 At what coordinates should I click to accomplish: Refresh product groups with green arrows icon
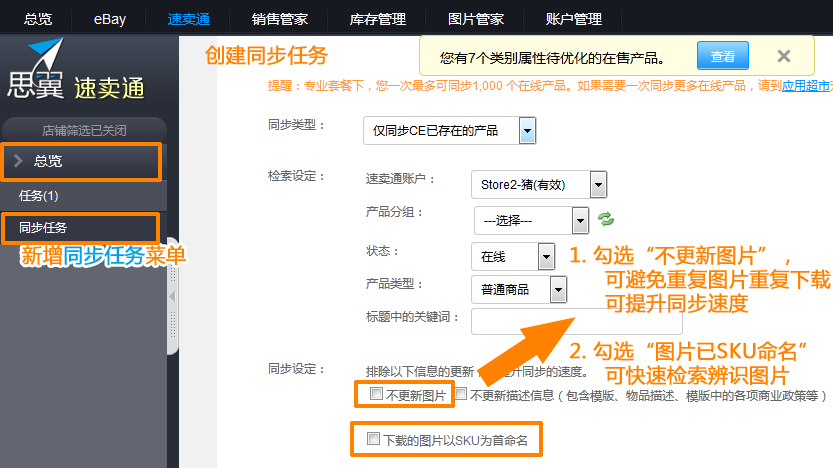tap(606, 219)
